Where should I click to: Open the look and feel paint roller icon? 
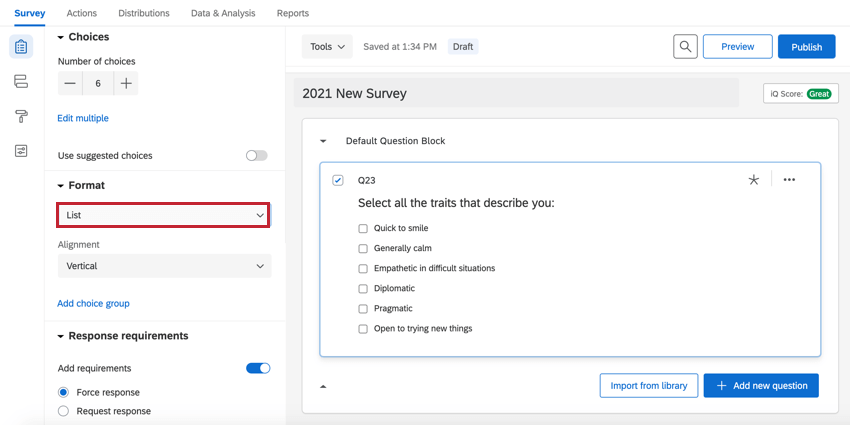click(21, 116)
